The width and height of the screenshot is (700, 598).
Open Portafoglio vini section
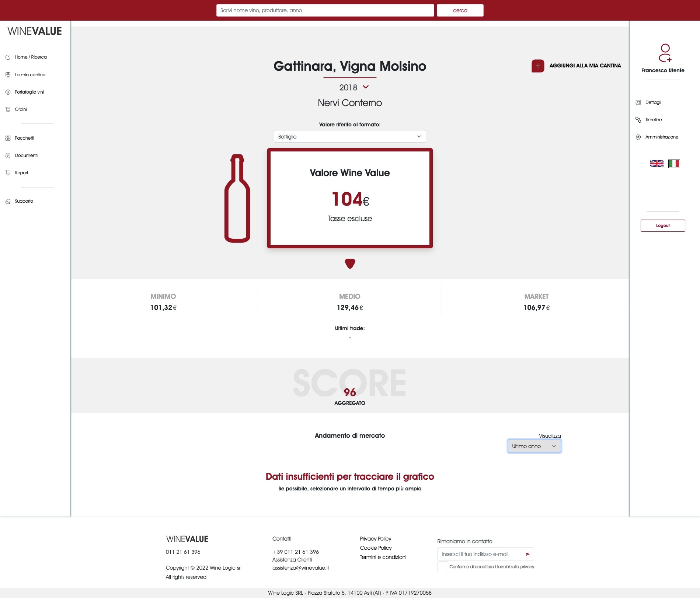pyautogui.click(x=29, y=92)
